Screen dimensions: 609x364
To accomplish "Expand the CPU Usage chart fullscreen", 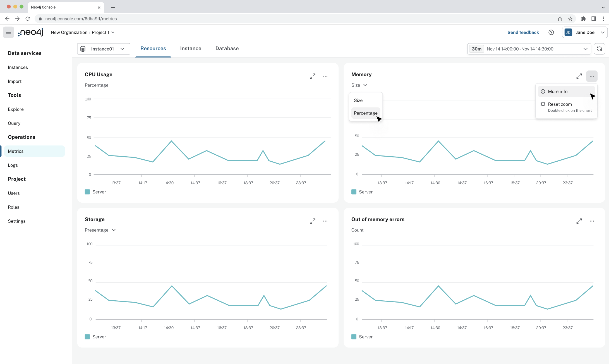I will pos(312,76).
